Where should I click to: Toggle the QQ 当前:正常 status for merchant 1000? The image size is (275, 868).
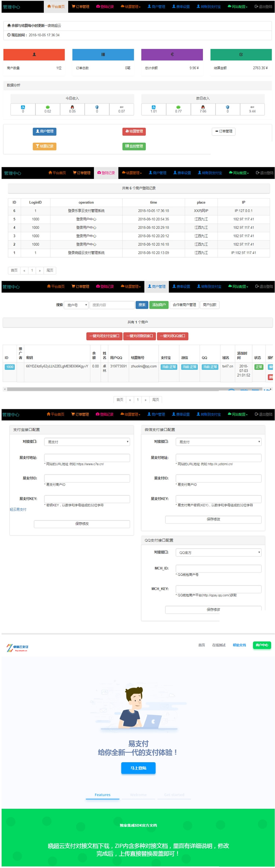click(x=210, y=367)
